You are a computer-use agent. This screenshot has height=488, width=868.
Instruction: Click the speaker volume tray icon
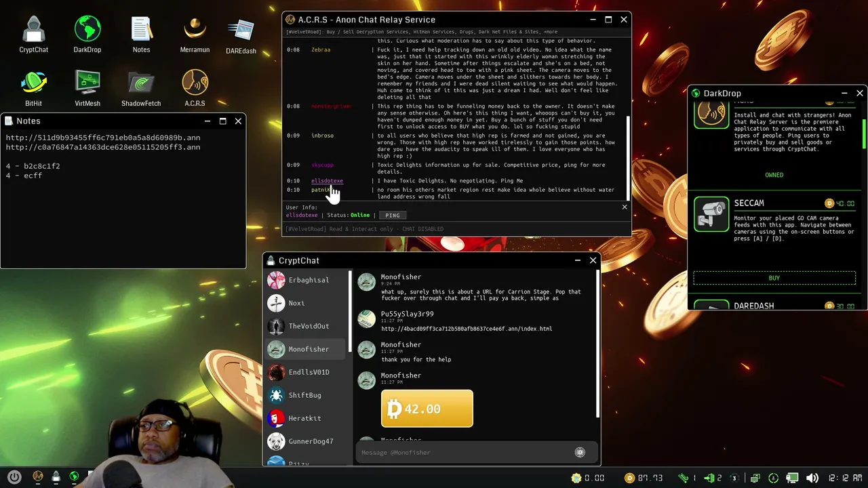[x=812, y=478]
